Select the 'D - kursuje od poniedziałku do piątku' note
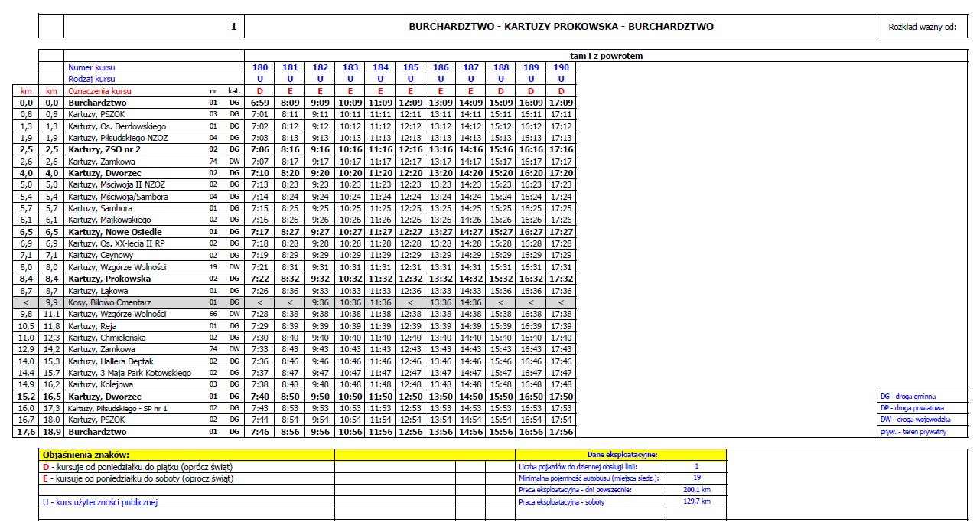 138,466
